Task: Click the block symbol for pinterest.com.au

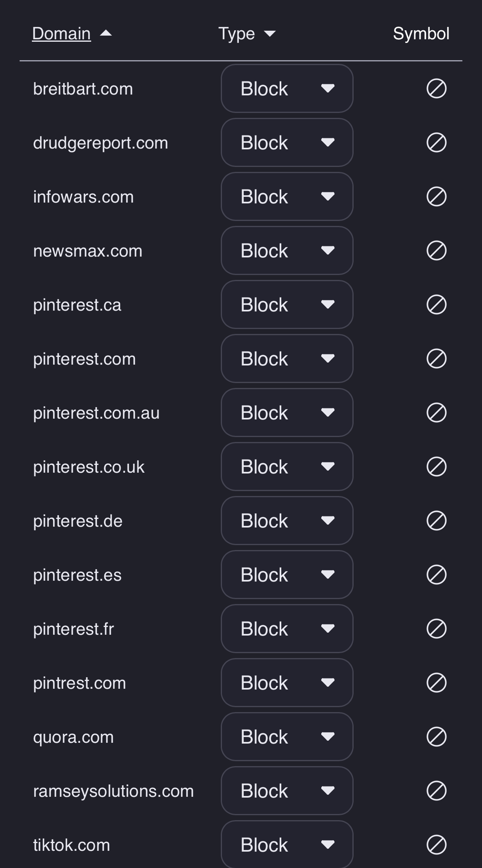Action: (436, 413)
